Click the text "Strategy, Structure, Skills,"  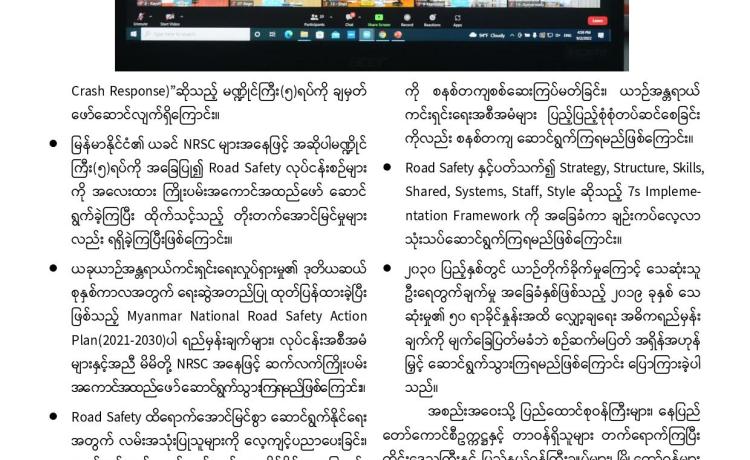coord(632,168)
